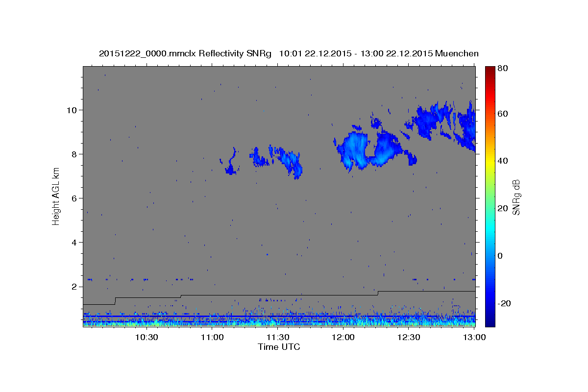Click the 'SNRg dB' colorbar label
The height and width of the screenshot is (392, 588).
tap(516, 197)
